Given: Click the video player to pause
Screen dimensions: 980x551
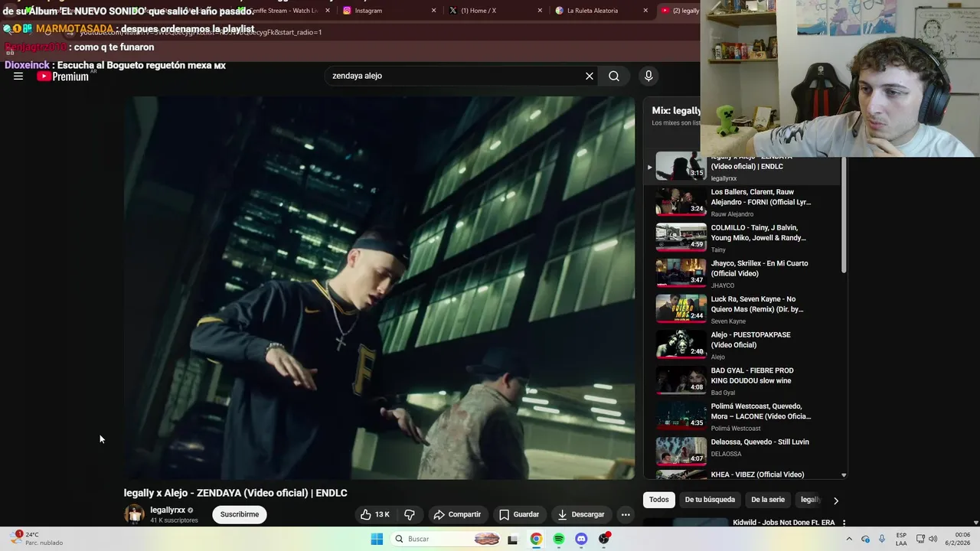Looking at the screenshot, I should [380, 287].
